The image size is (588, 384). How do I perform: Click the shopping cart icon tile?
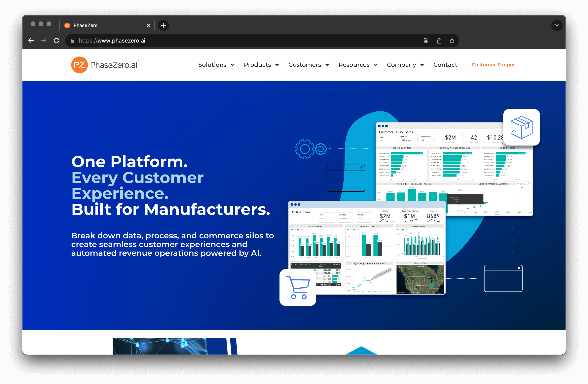[298, 288]
